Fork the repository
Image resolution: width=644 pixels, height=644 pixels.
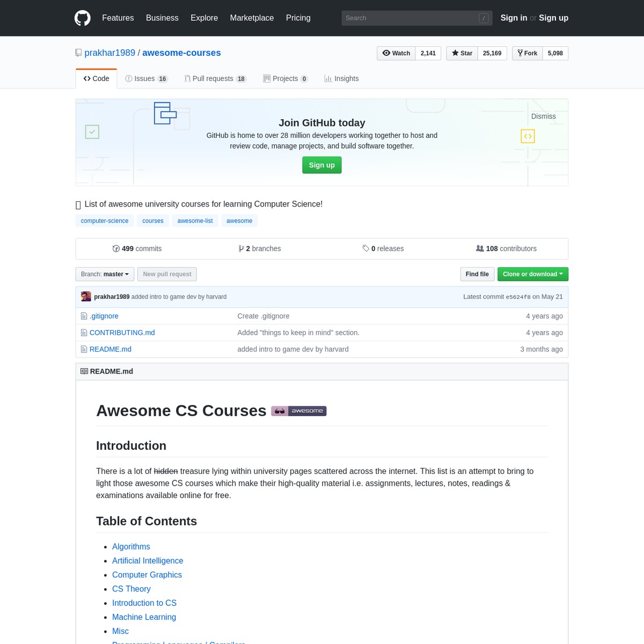click(528, 53)
